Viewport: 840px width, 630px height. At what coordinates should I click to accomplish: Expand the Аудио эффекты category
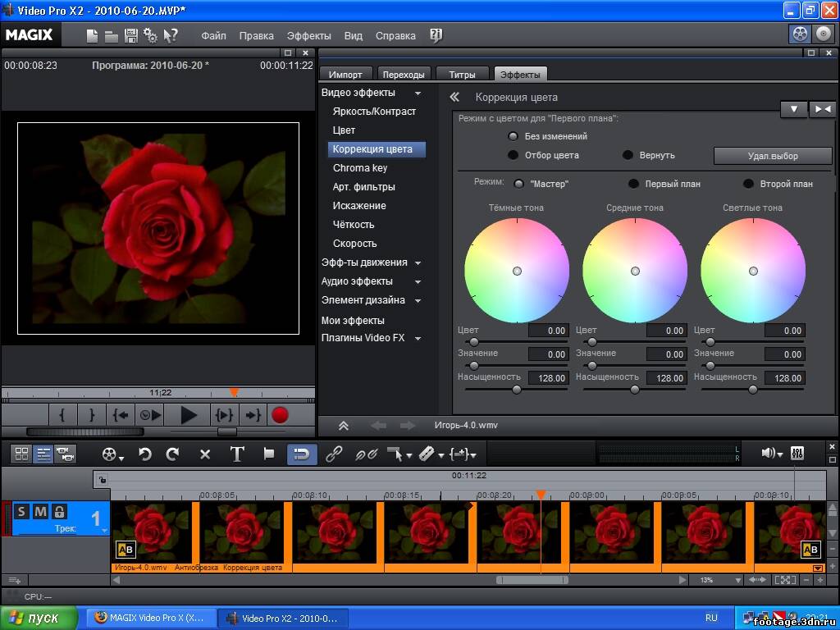coord(418,282)
